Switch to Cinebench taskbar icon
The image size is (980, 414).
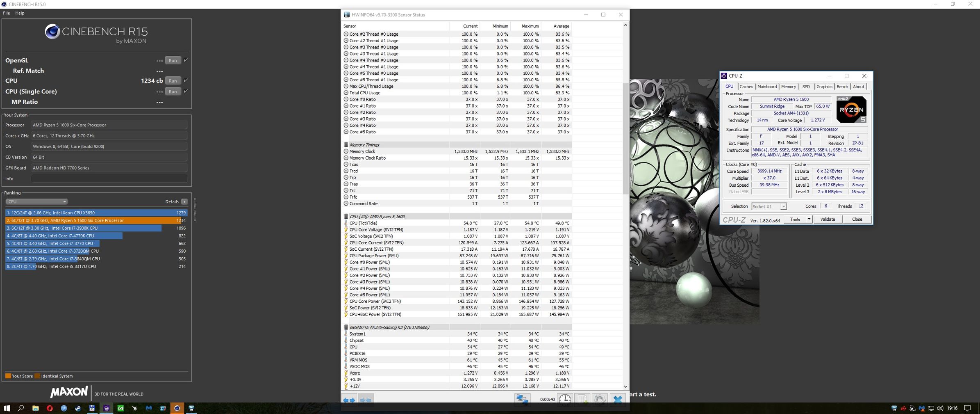point(177,408)
